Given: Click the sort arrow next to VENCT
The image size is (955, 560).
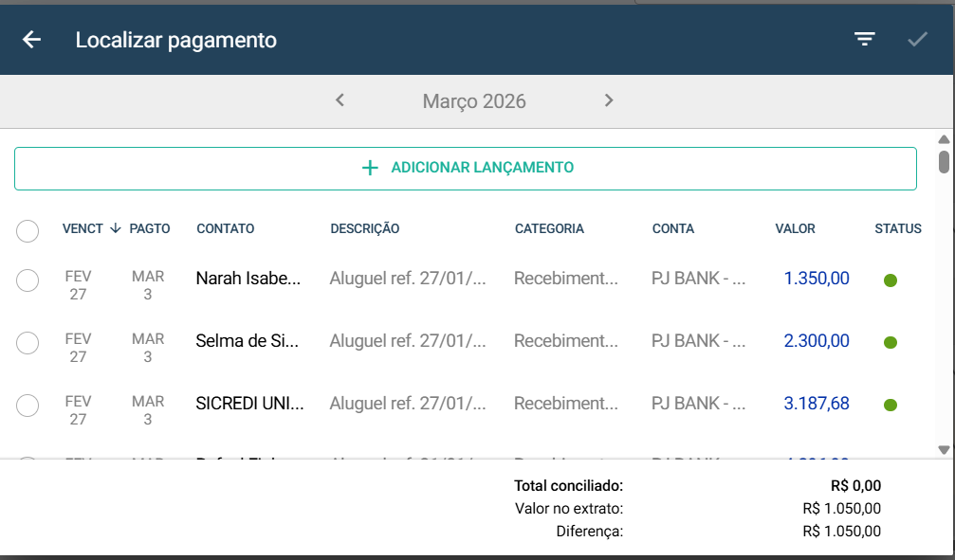Looking at the screenshot, I should pyautogui.click(x=115, y=229).
